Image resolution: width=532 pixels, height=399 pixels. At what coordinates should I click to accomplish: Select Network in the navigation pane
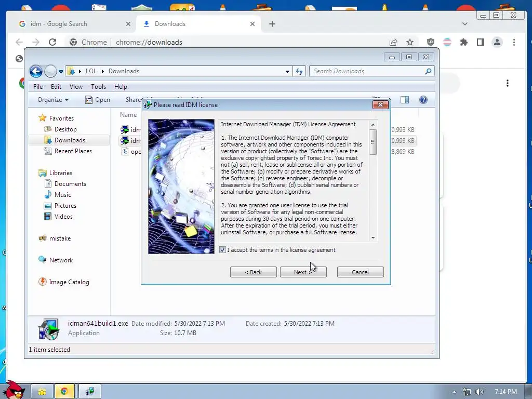tap(61, 260)
